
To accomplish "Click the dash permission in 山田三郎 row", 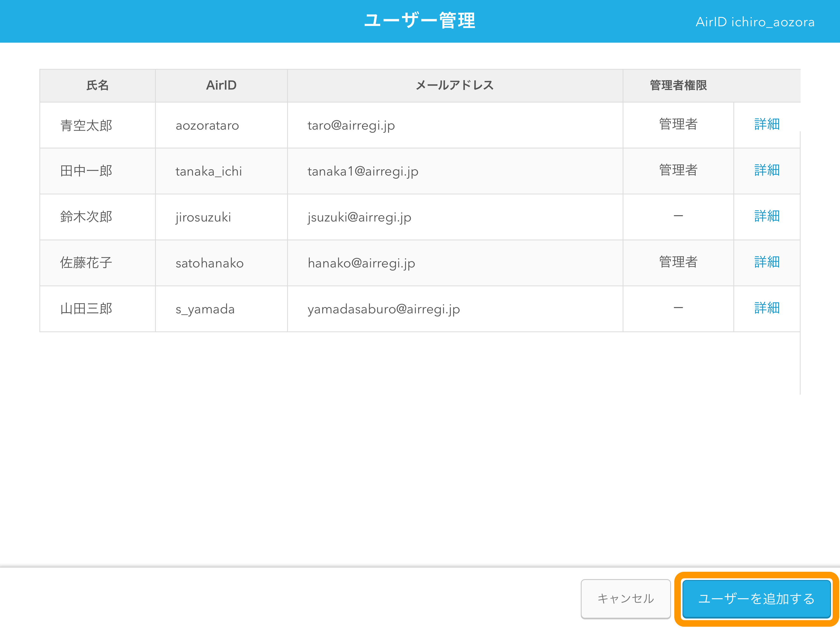I will (x=678, y=308).
